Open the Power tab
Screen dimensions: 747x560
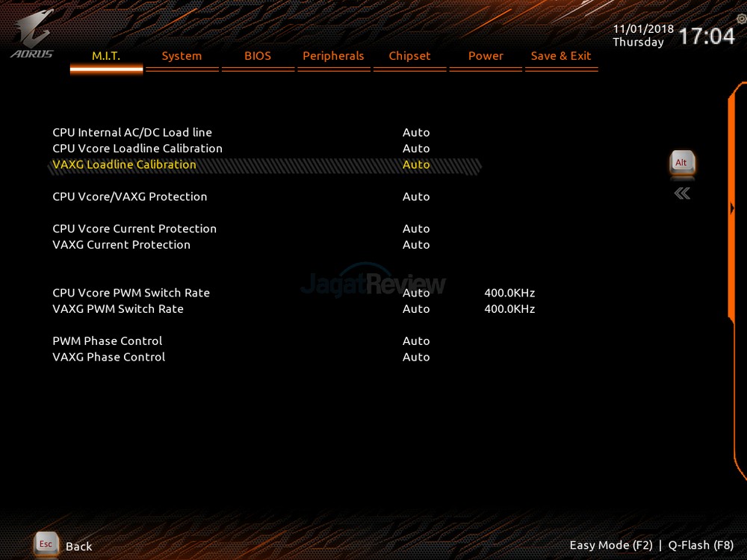point(486,56)
